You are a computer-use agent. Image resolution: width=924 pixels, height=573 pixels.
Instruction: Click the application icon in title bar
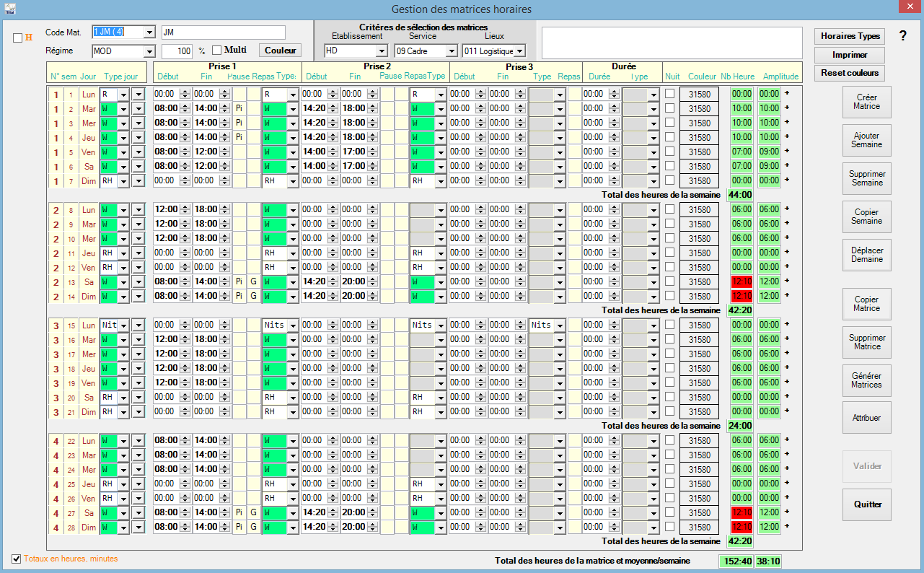9,9
